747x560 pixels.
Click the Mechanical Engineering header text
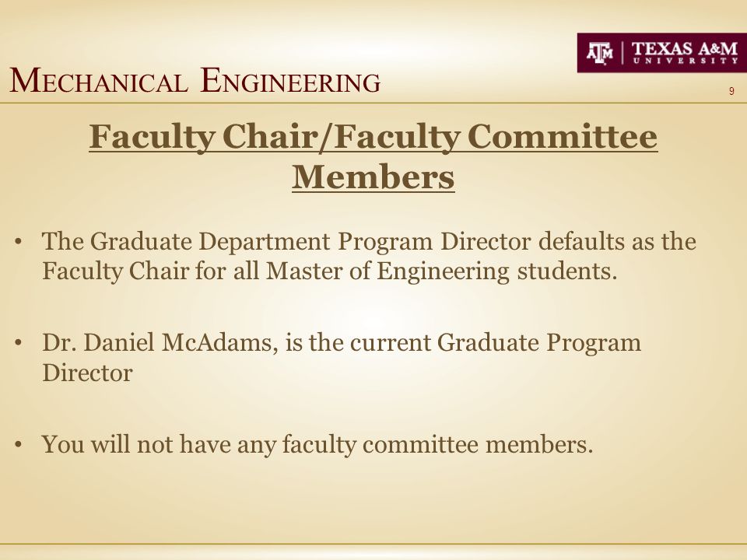(195, 81)
